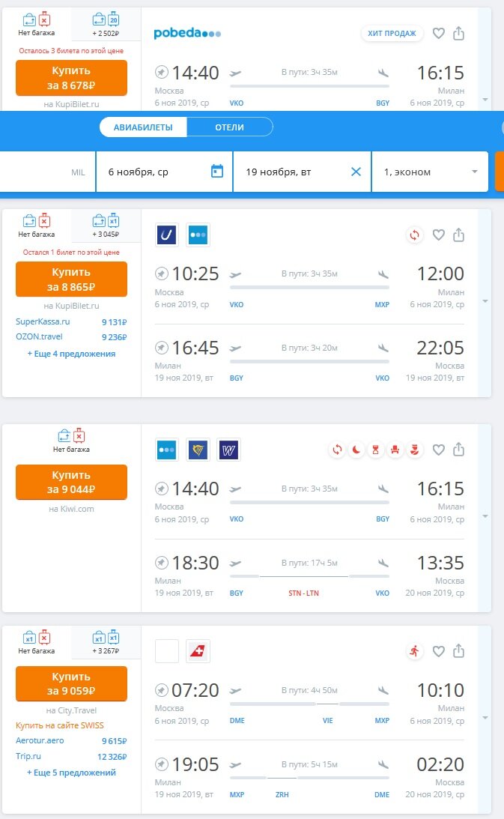The image size is (504, 819).
Task: Clear the return date with the X
Action: pyautogui.click(x=354, y=171)
